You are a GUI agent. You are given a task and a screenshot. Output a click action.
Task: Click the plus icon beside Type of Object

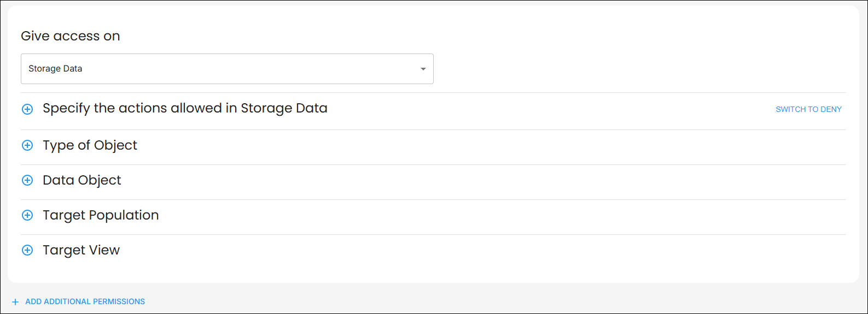(27, 145)
